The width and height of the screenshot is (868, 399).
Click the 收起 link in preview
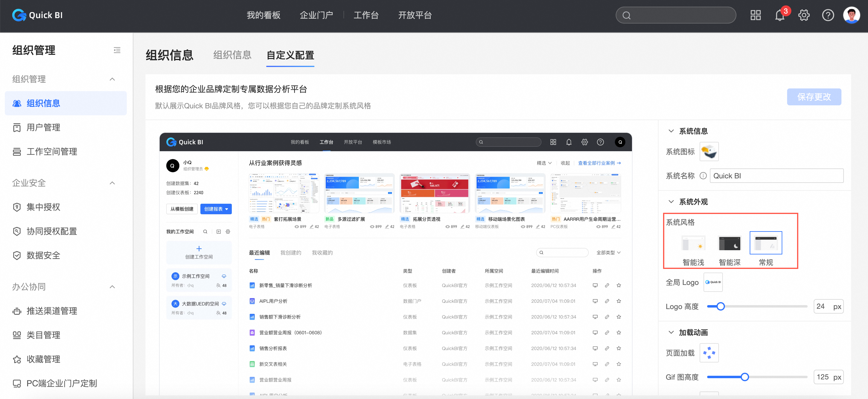pos(565,163)
